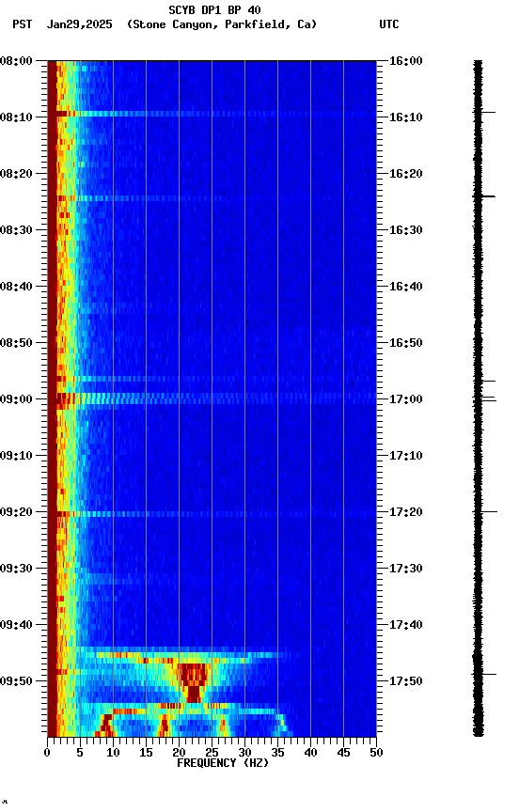Click the 17:50 UTC time label
This screenshot has width=519, height=812.
pyautogui.click(x=405, y=681)
